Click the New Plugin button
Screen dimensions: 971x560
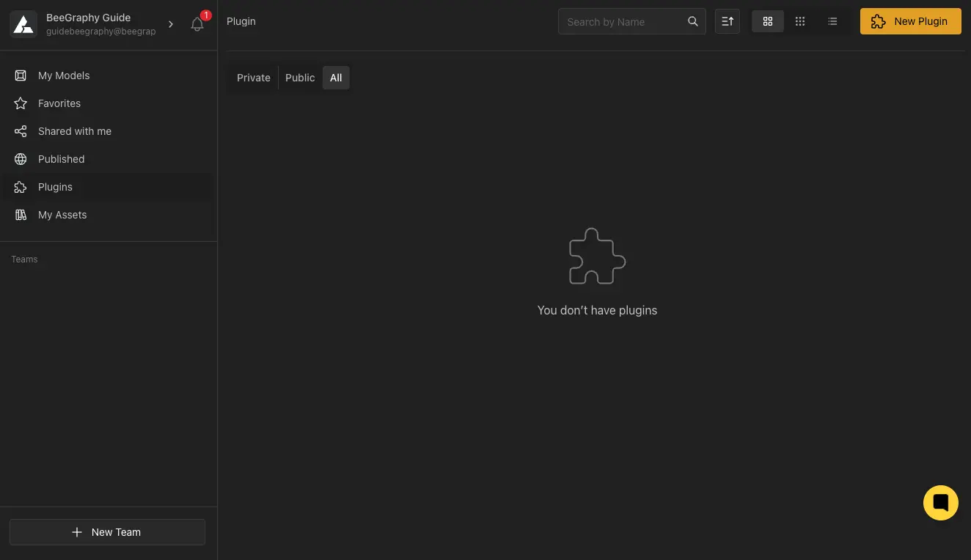(x=910, y=21)
